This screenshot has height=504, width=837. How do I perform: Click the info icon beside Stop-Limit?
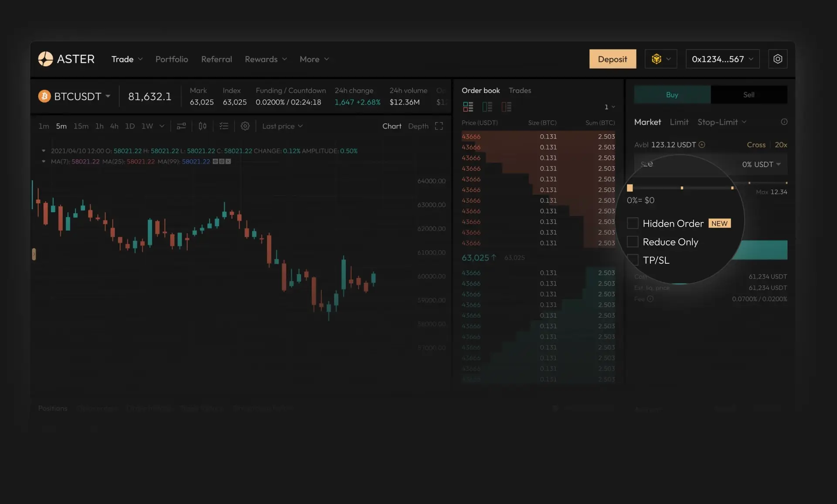[x=784, y=122]
